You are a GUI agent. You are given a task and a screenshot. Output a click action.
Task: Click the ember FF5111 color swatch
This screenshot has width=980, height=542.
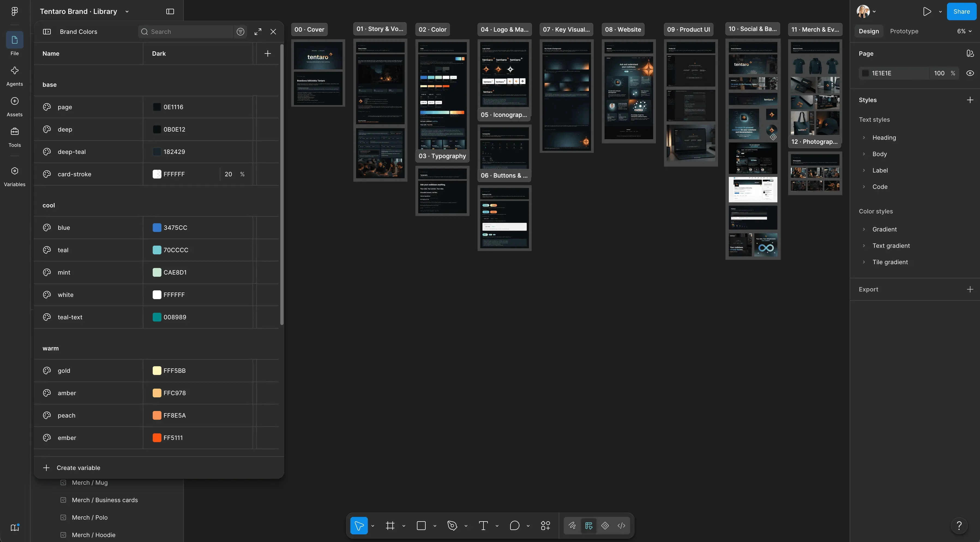(x=157, y=438)
